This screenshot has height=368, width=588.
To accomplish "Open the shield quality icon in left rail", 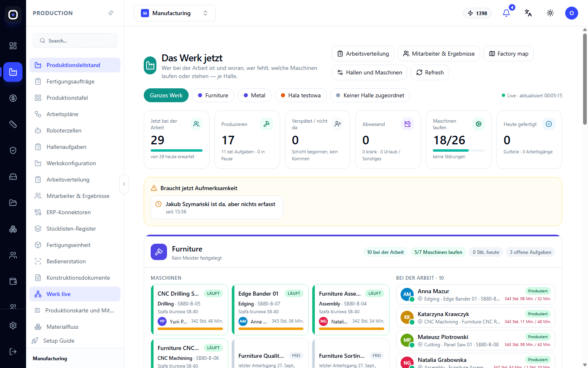I will (x=13, y=150).
